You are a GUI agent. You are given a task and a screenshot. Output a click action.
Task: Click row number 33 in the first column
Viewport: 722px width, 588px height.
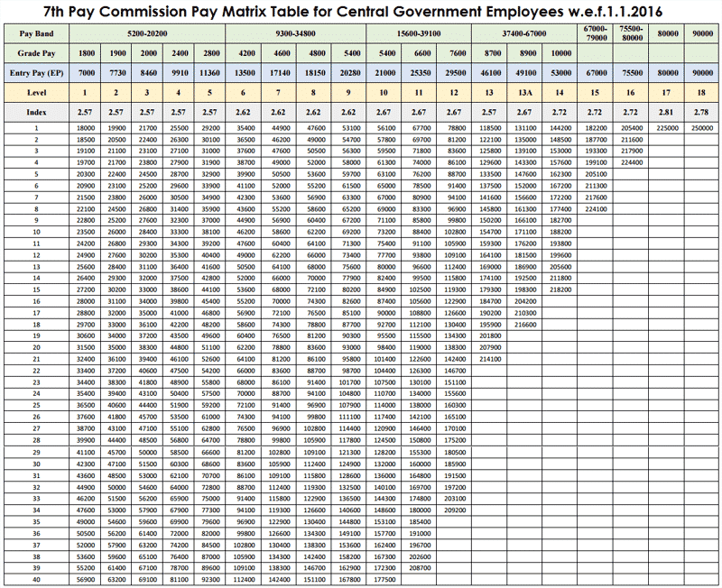click(x=36, y=499)
